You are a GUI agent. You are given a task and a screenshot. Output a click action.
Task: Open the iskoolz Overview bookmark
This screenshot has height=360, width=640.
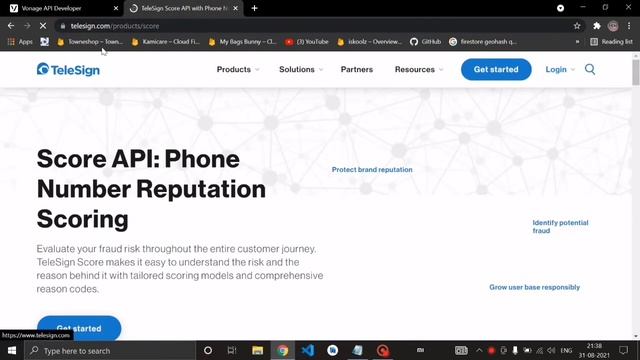point(369,42)
